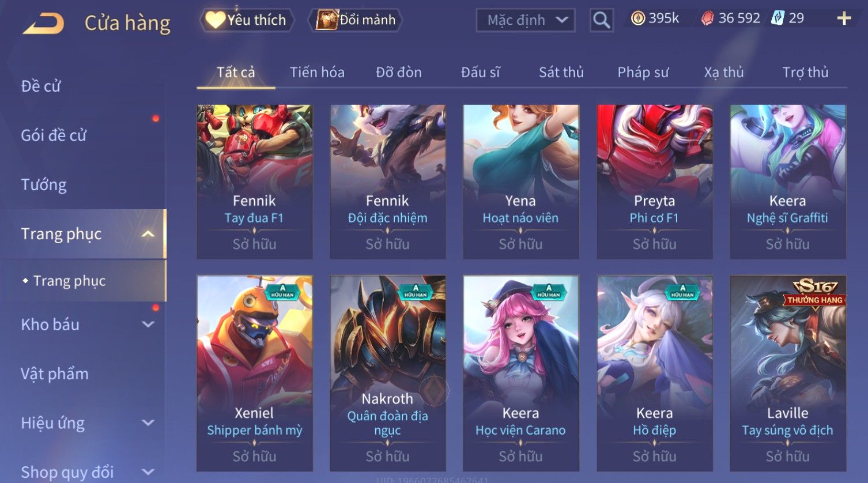
Task: Select the Nakroth Quân đoàn địa ngục card
Action: [387, 373]
